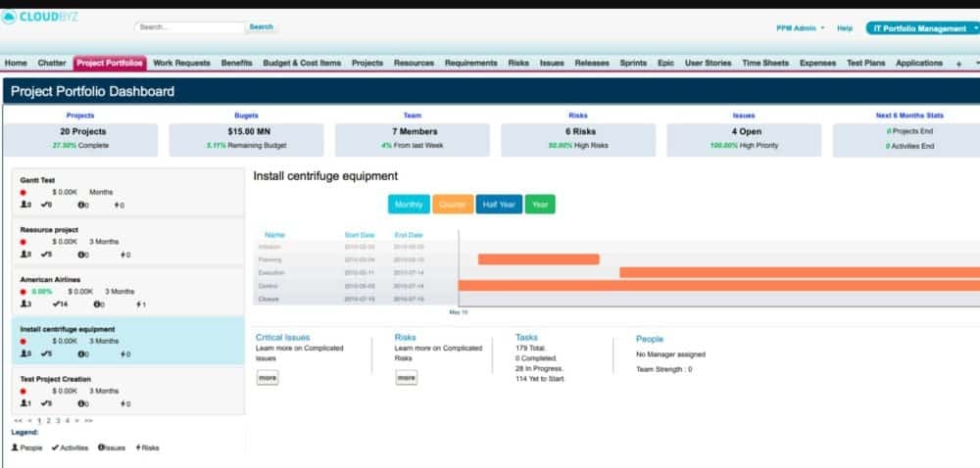
Task: Switch the Gantt view to Monthly
Action: tap(408, 205)
